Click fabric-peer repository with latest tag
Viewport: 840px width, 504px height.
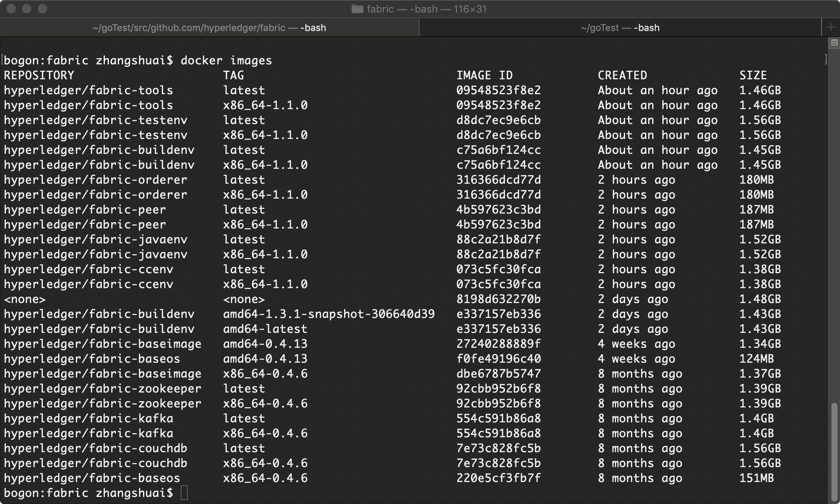point(85,210)
